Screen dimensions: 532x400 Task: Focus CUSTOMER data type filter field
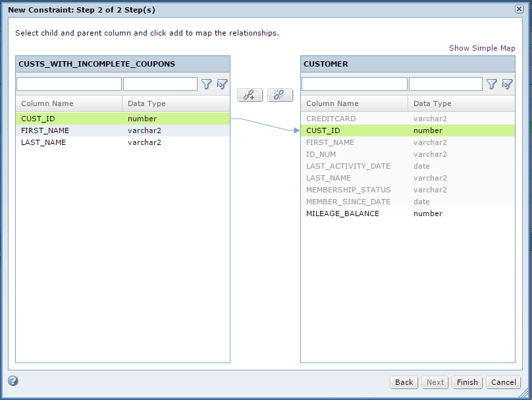[x=446, y=84]
